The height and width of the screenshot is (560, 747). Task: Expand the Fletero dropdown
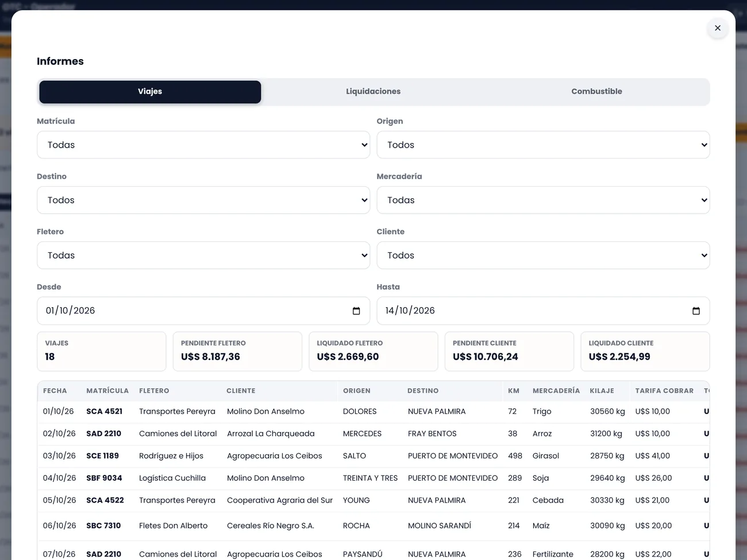pos(203,255)
